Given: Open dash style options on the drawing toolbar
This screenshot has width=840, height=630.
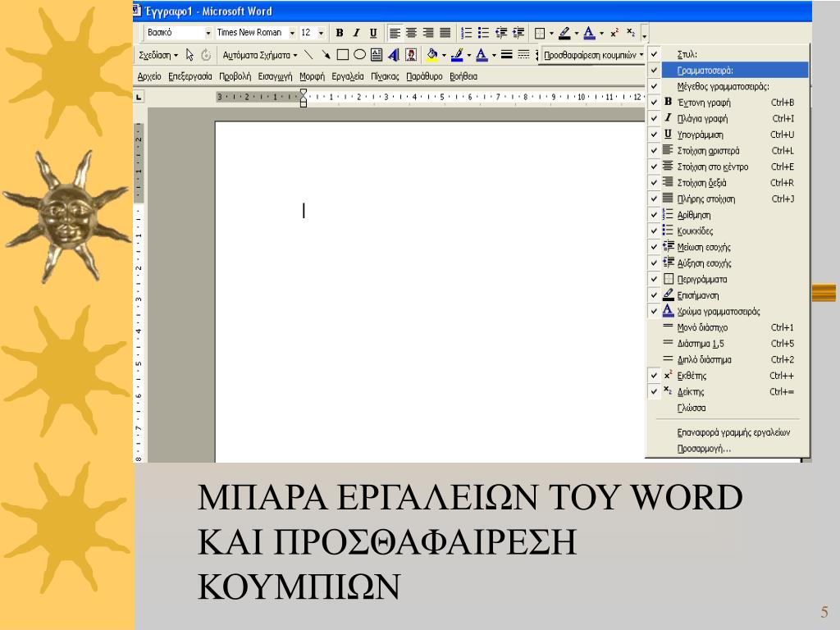Looking at the screenshot, I should [523, 55].
